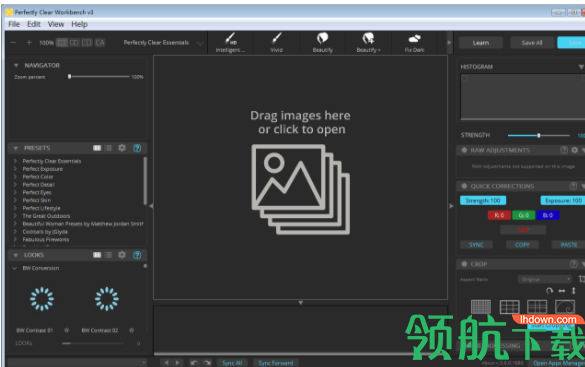Adjust the Zoom percent slider handle
Screen dimensions: 585x367
point(69,76)
